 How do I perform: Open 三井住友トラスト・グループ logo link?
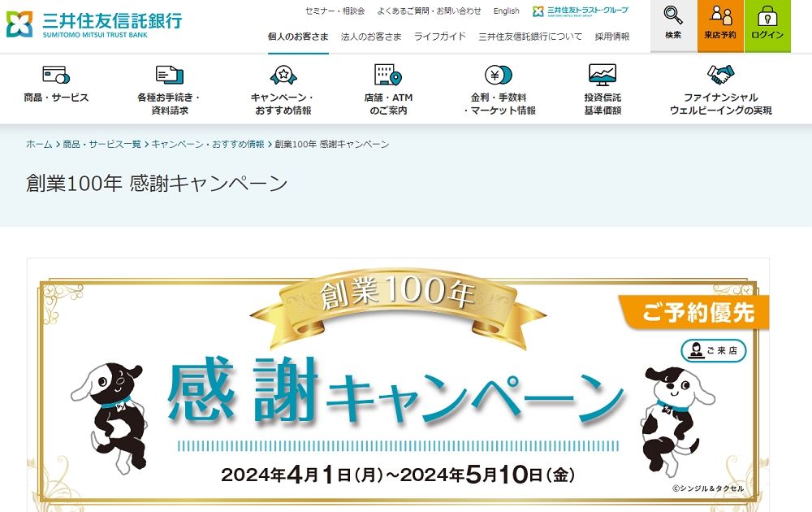click(x=581, y=11)
